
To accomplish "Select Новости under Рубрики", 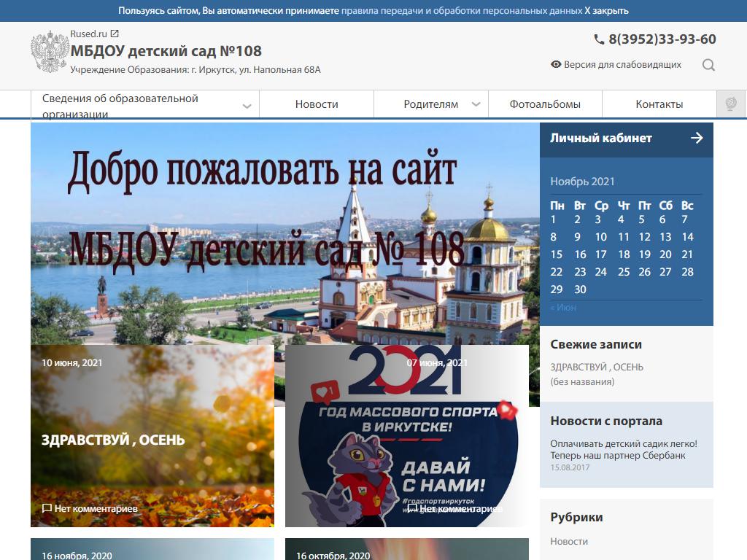I will [x=568, y=541].
